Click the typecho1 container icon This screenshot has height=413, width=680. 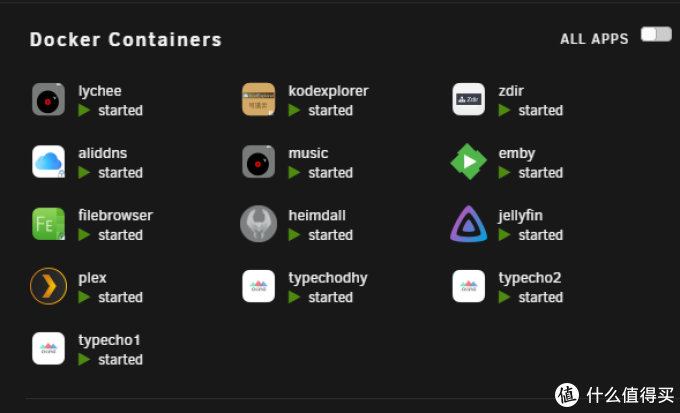[x=48, y=348]
